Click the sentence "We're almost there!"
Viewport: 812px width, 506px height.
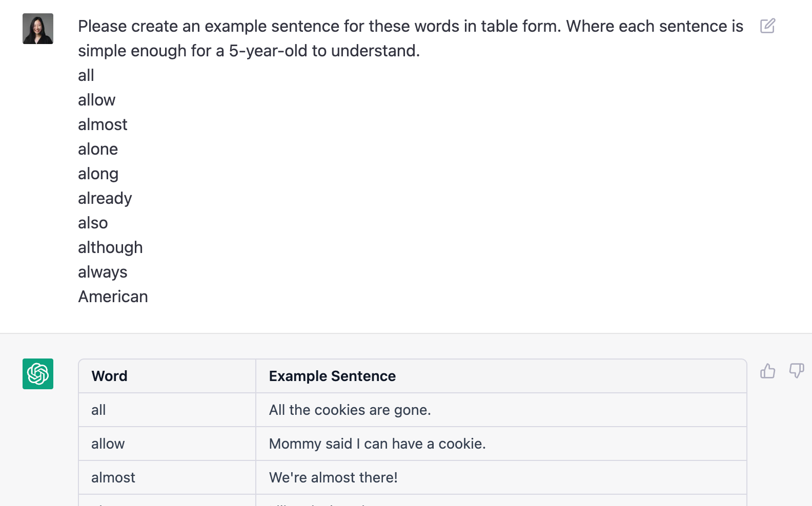click(x=333, y=477)
